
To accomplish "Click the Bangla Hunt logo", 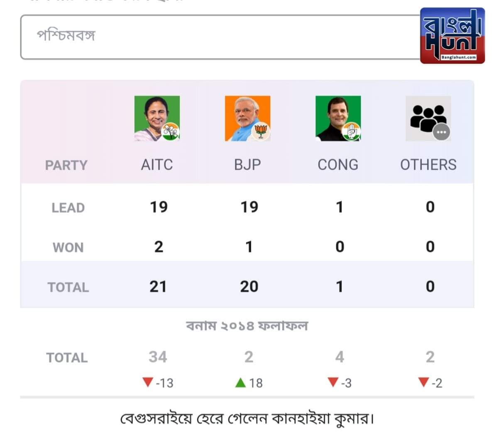I will [x=452, y=36].
